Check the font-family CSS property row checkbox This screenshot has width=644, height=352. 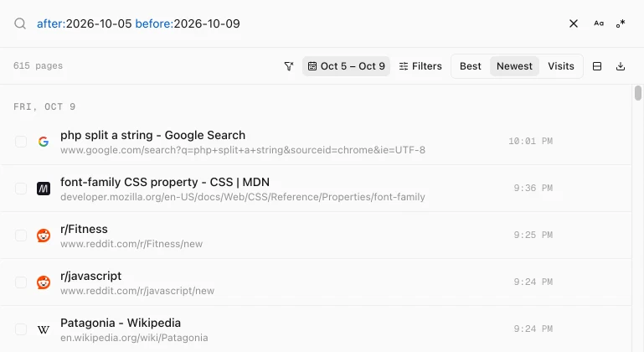(x=21, y=189)
